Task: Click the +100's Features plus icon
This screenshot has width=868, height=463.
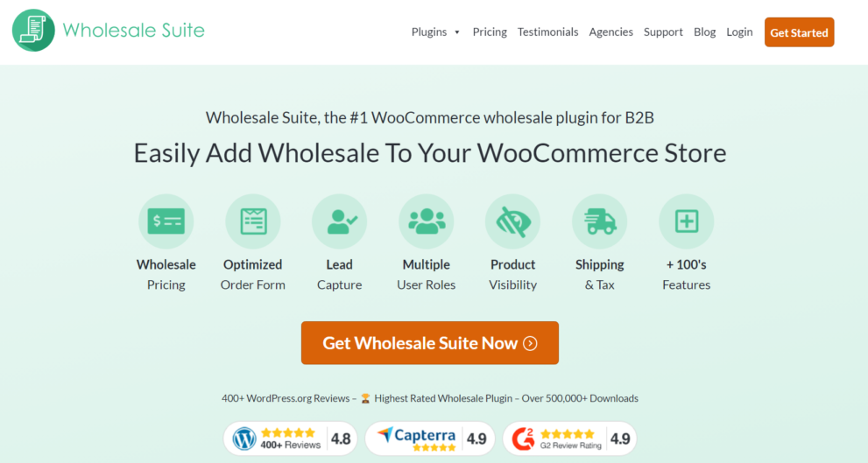Action: (687, 221)
